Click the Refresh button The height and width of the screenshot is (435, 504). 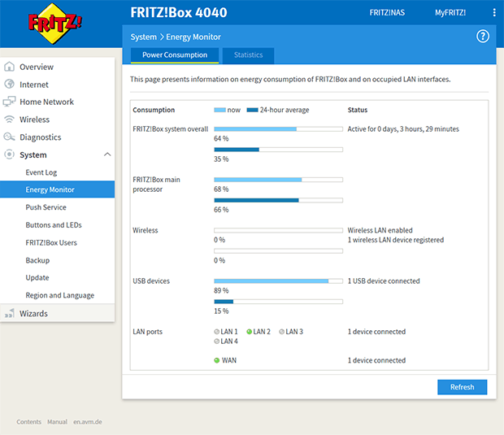coord(462,387)
